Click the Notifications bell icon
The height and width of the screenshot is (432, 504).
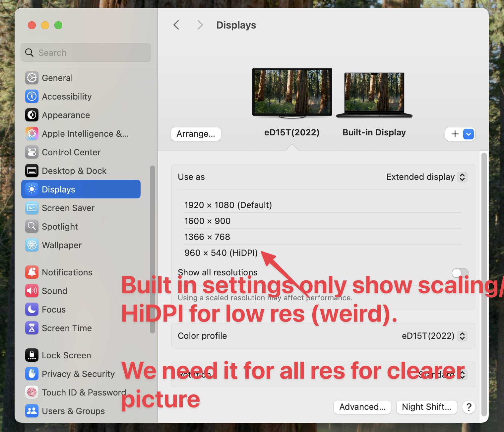[x=32, y=272]
